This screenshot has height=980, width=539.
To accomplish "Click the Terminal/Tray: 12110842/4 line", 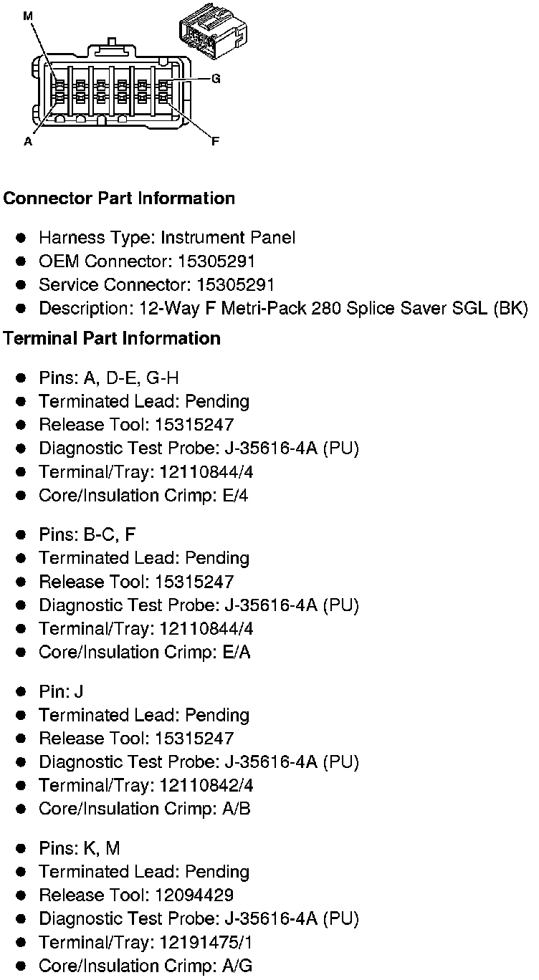I will pyautogui.click(x=146, y=785).
